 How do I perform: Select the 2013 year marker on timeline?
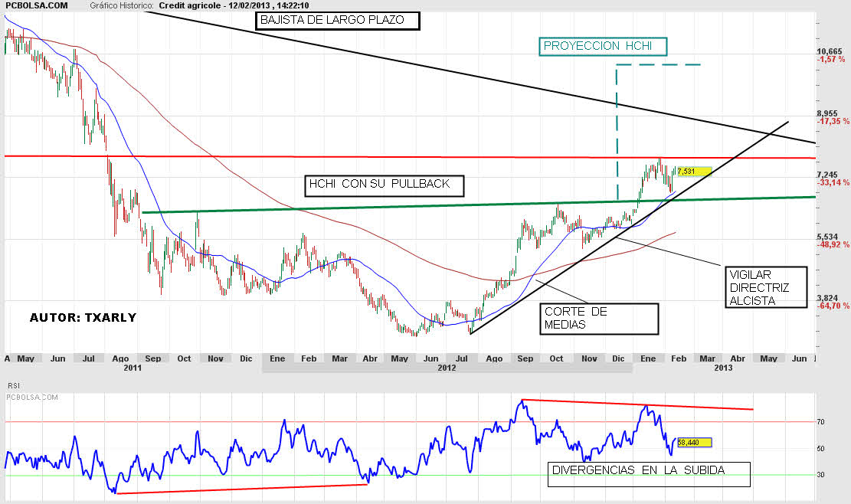[x=724, y=368]
